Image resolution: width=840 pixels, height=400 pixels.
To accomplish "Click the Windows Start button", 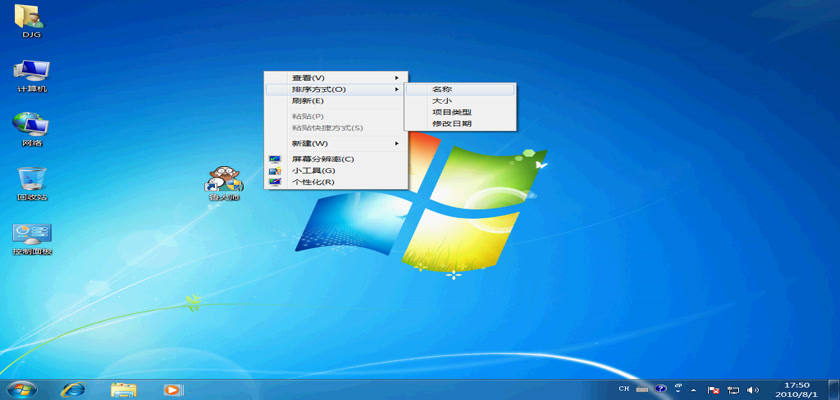I will (21, 388).
